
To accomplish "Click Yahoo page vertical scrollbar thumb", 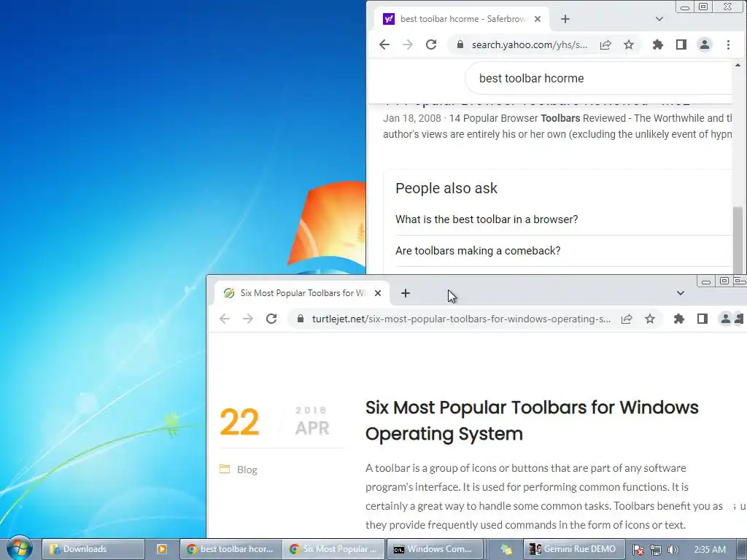I will tap(738, 239).
